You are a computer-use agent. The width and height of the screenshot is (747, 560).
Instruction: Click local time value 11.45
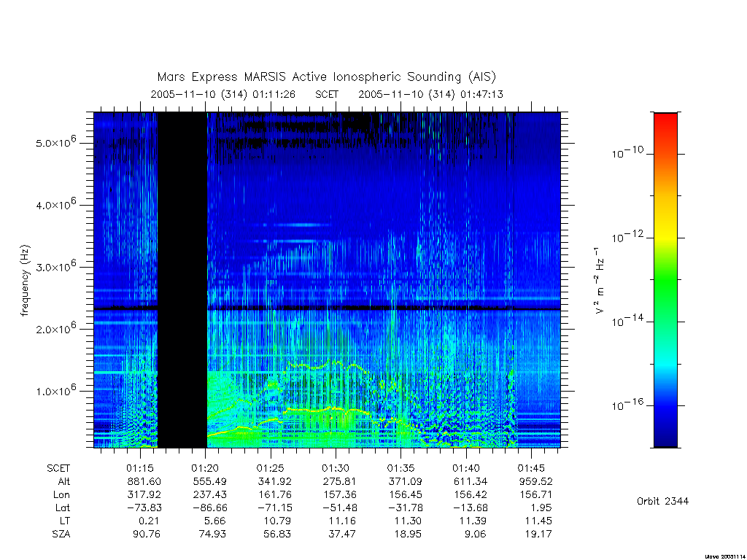pos(538,521)
